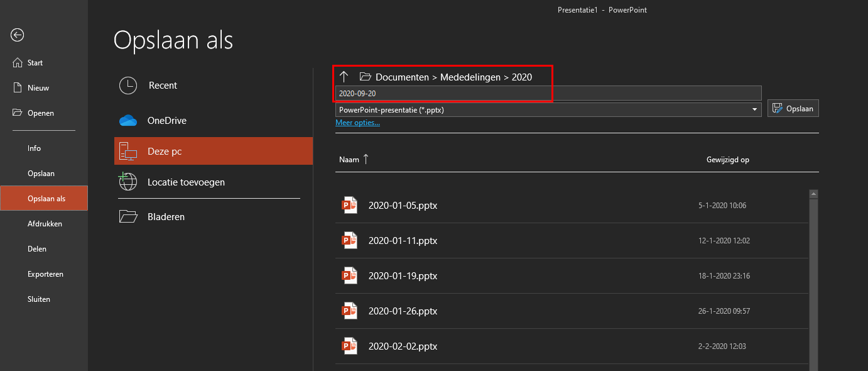Go up one folder level arrow

[344, 77]
